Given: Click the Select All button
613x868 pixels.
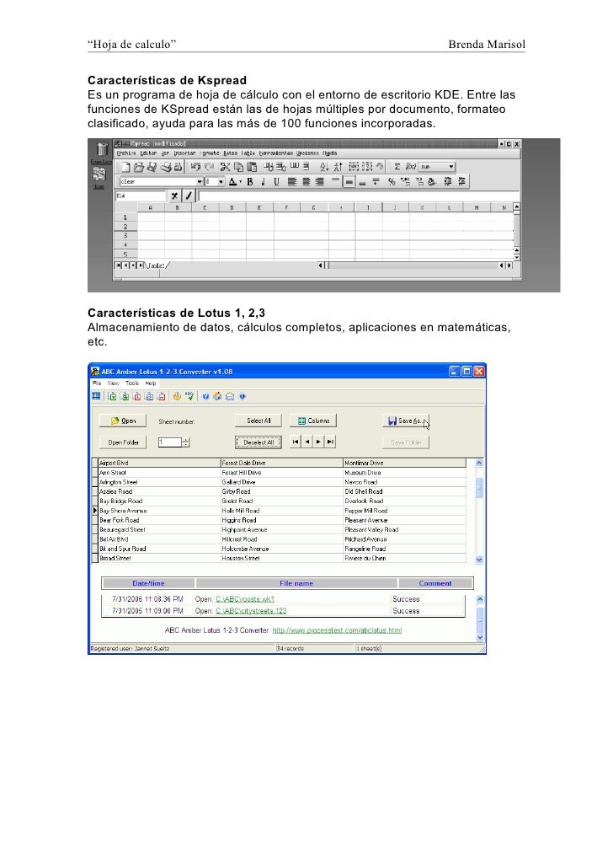Looking at the screenshot, I should point(259,421).
